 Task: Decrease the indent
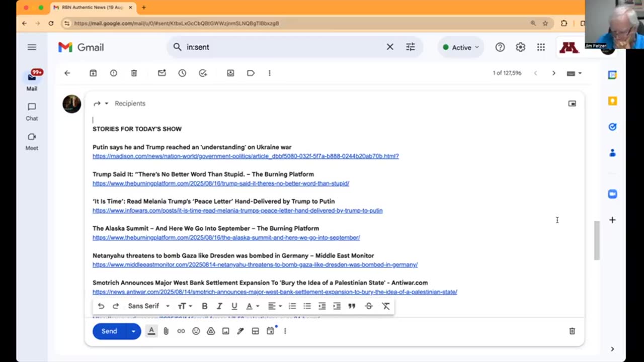[322, 306]
